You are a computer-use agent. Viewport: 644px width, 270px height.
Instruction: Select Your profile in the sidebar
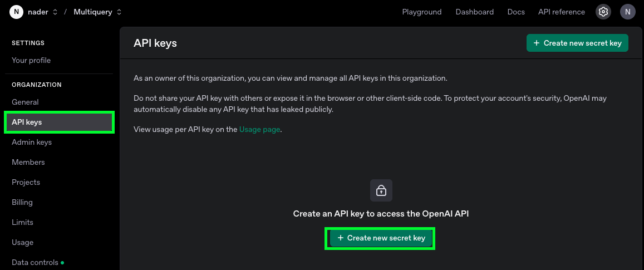(31, 61)
